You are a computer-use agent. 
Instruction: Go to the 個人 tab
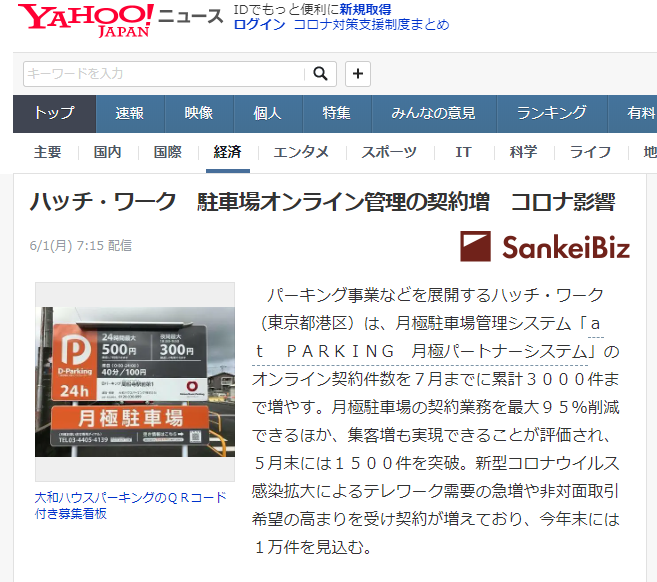[267, 113]
